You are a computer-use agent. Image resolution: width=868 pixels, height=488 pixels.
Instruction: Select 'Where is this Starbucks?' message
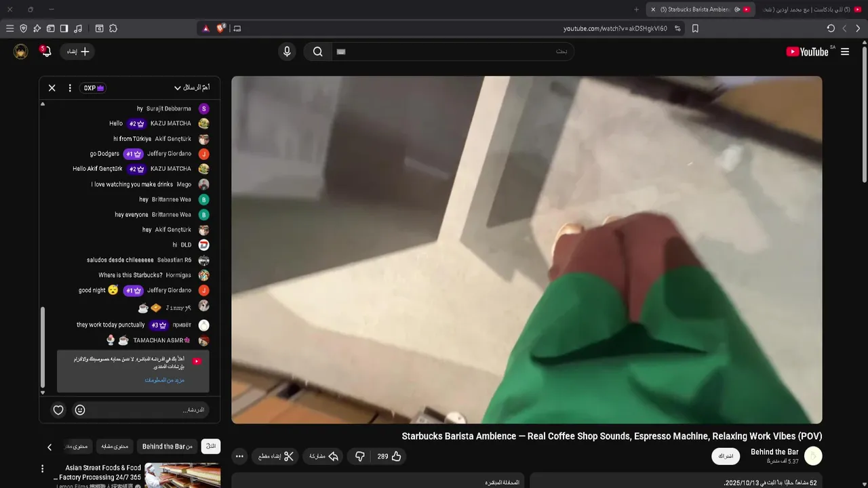pyautogui.click(x=130, y=275)
